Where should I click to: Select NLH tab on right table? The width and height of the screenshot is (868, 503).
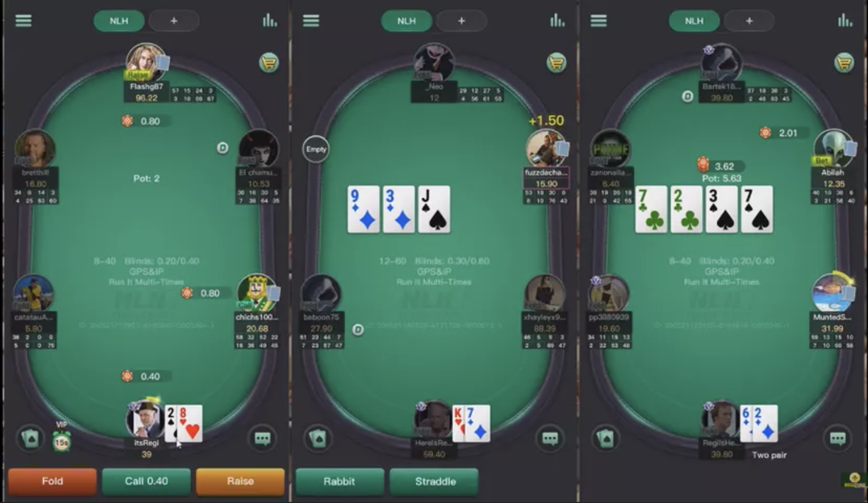[x=694, y=21]
